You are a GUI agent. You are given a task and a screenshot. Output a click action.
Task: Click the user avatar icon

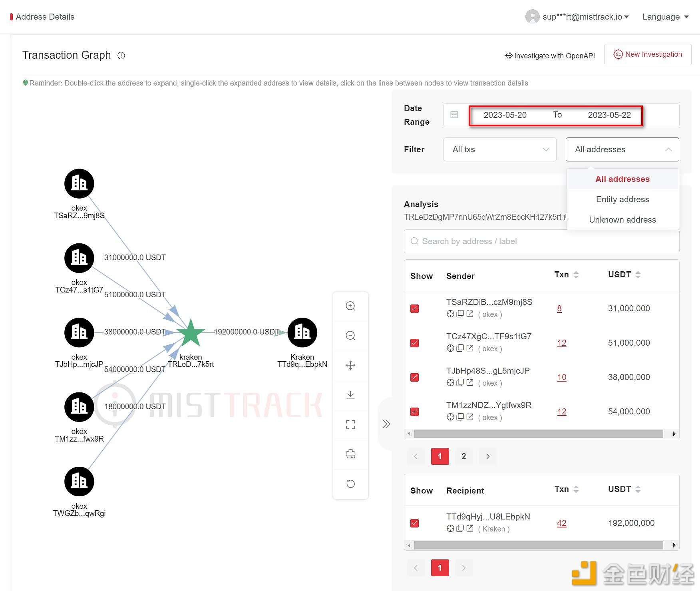(x=532, y=17)
